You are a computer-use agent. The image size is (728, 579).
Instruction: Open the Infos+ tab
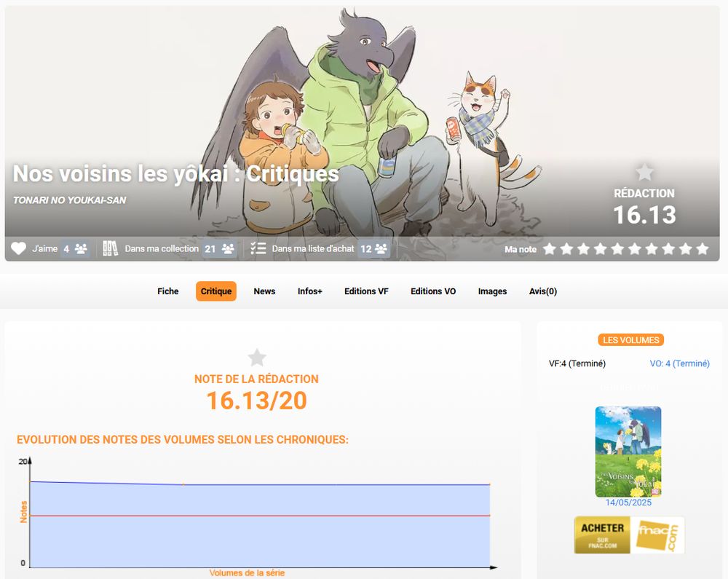(309, 291)
